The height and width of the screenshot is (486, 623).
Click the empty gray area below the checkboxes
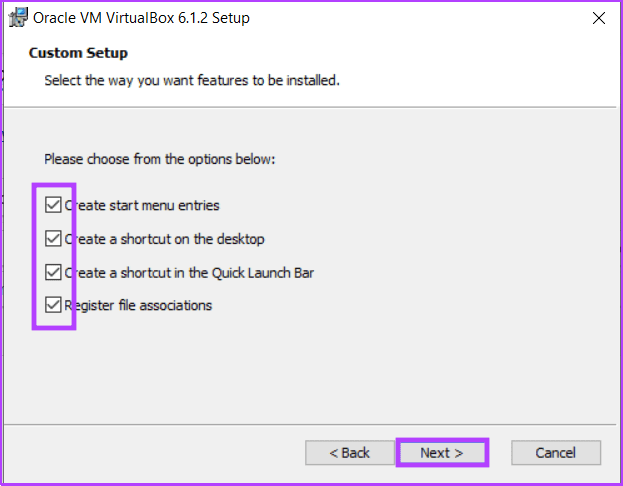tap(310, 374)
